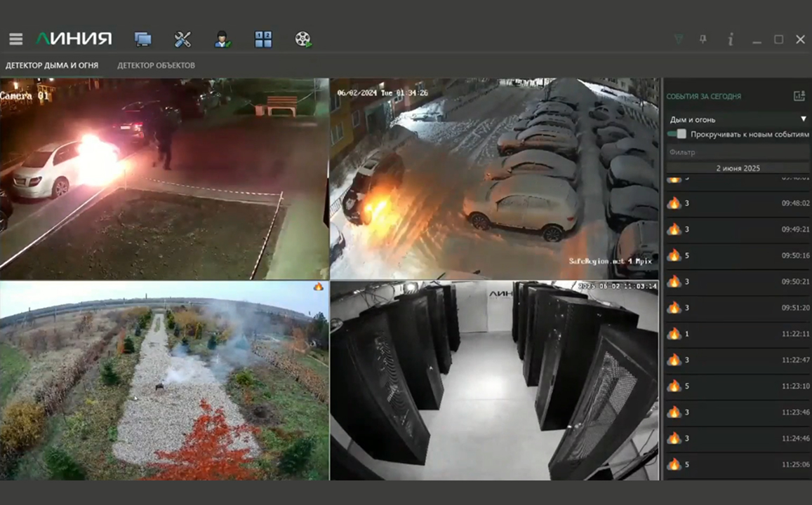Screen dimensions: 812x505
Task: Open the camera grid layout icon
Action: [263, 39]
